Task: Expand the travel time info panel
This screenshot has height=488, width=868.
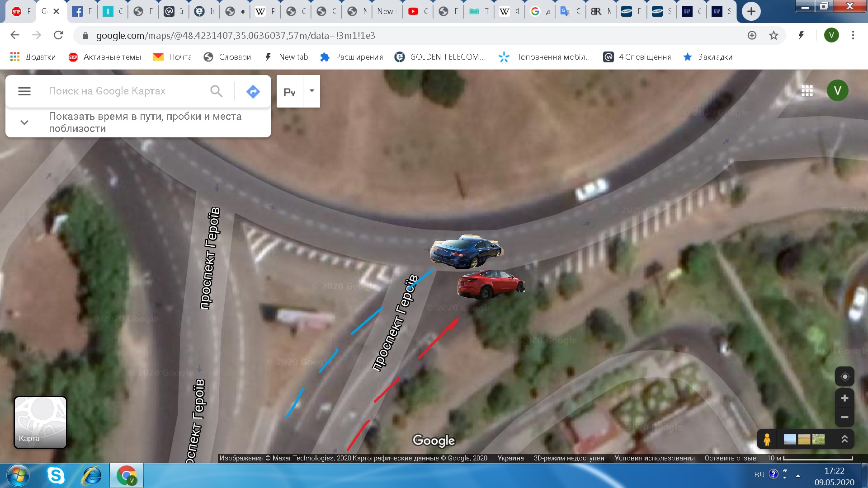Action: click(24, 122)
